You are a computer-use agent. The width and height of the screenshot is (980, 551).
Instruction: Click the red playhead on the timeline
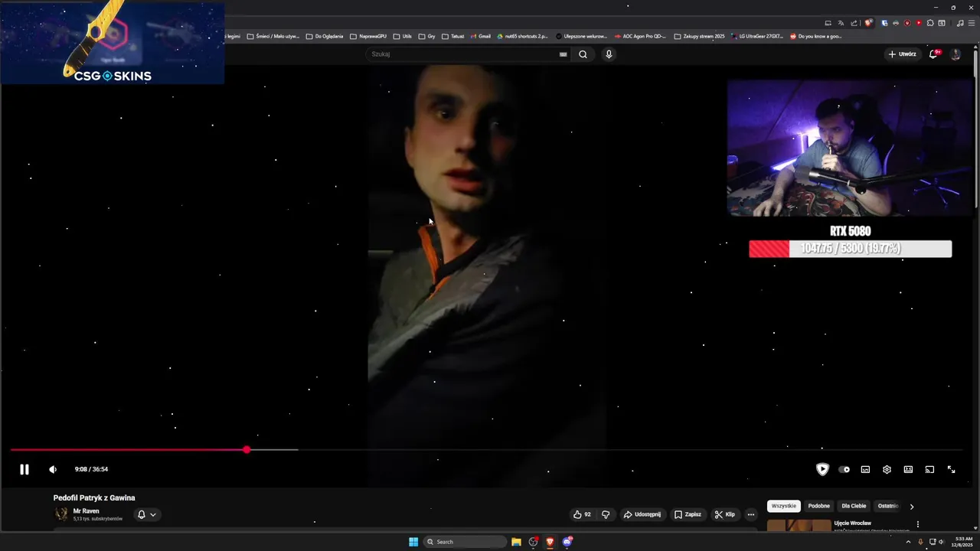(x=247, y=450)
